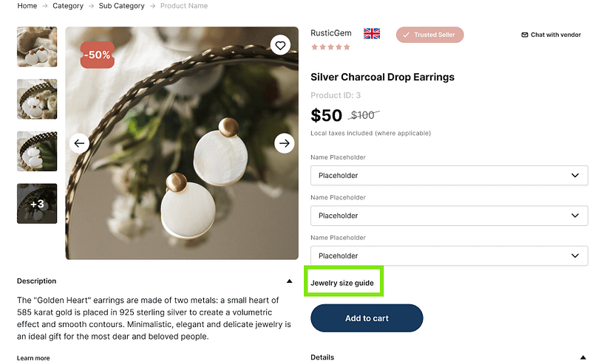Open Jewelry size guide

pyautogui.click(x=342, y=284)
